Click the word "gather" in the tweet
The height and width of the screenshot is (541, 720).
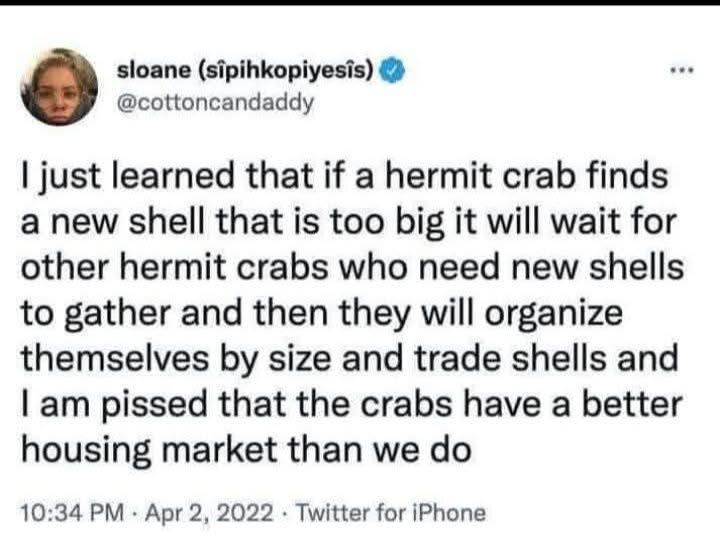[x=118, y=315]
